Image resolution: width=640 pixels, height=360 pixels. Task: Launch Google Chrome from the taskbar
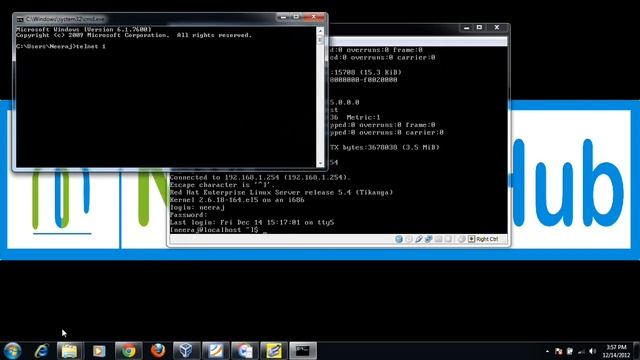click(129, 351)
